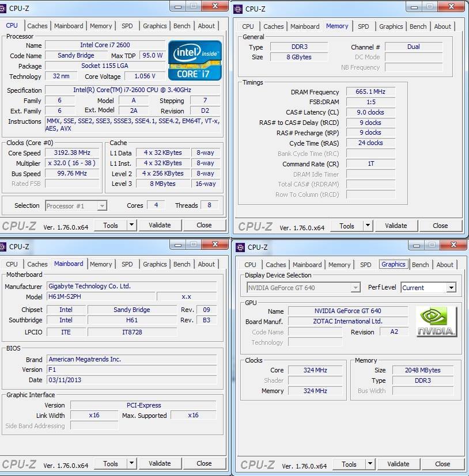Open Tools dropdown arrow in Graphics window
This screenshot has width=469, height=476.
tap(370, 464)
